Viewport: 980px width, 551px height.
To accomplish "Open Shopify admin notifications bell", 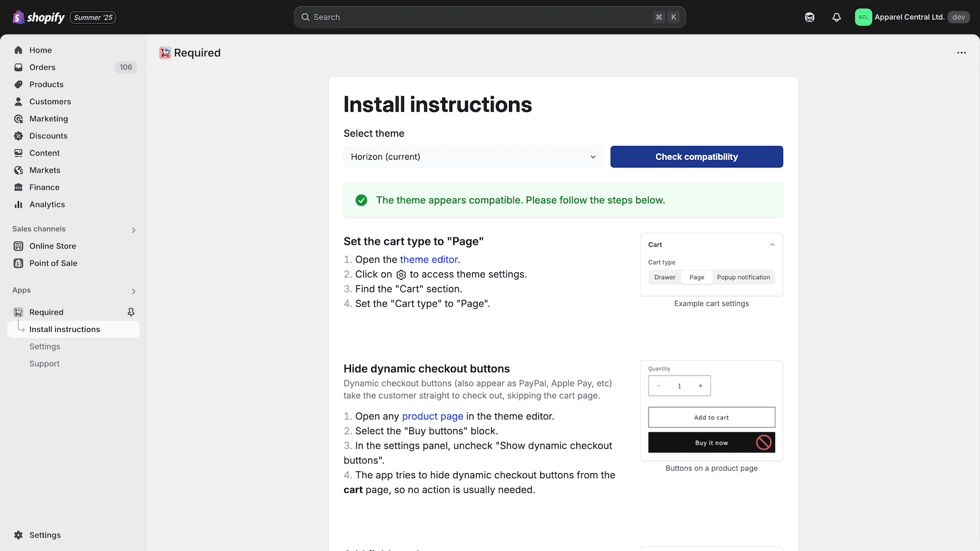I will (x=836, y=17).
